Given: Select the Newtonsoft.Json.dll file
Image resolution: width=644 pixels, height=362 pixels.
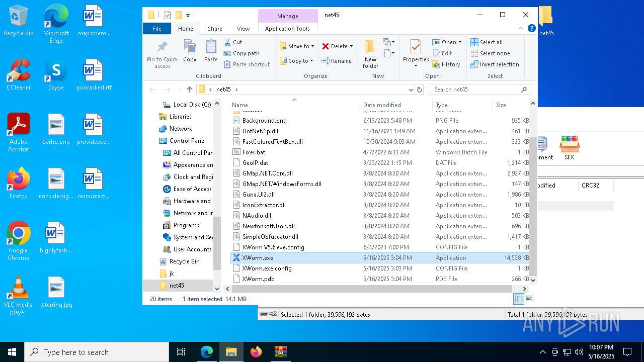Looking at the screenshot, I should 380,226.
